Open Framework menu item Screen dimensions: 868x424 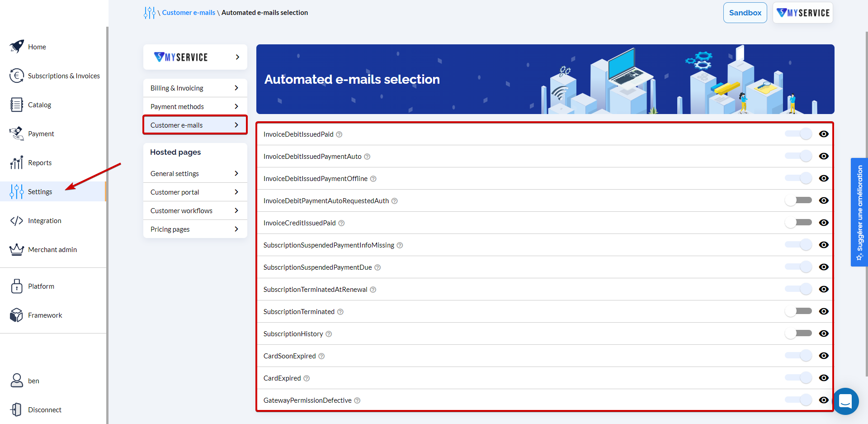click(x=53, y=315)
